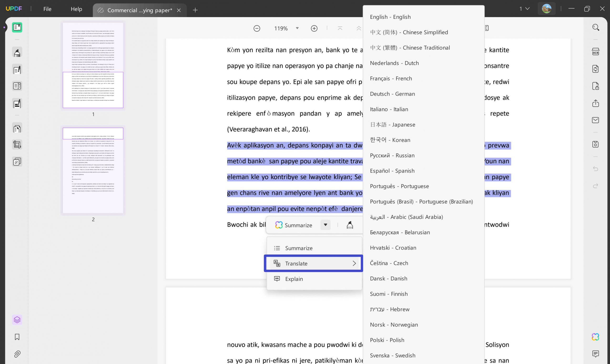Expand the Translate submenu arrow
This screenshot has height=364, width=610.
coord(354,264)
